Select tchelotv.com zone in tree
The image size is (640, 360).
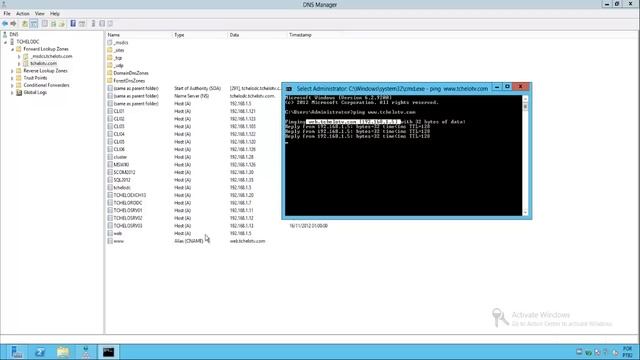[x=43, y=64]
